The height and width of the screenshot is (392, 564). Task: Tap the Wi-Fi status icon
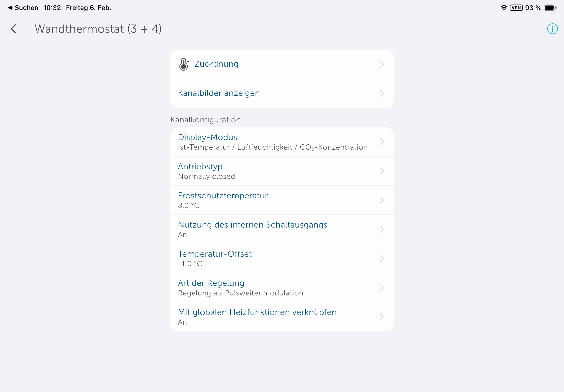(x=504, y=8)
